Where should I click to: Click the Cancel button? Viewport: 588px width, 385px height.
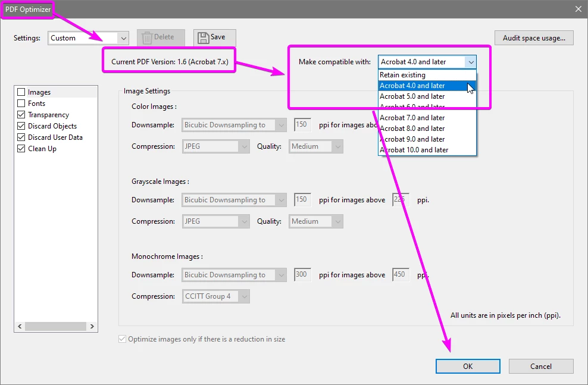tap(541, 367)
